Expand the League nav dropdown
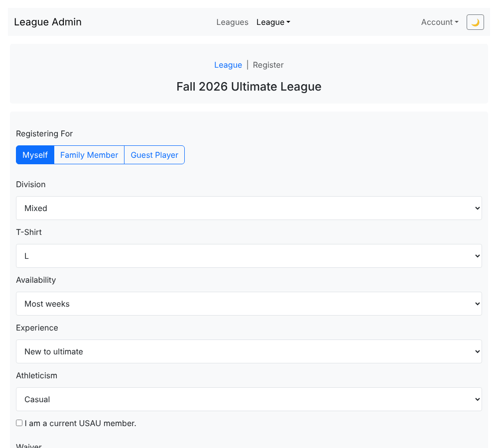 click(273, 22)
